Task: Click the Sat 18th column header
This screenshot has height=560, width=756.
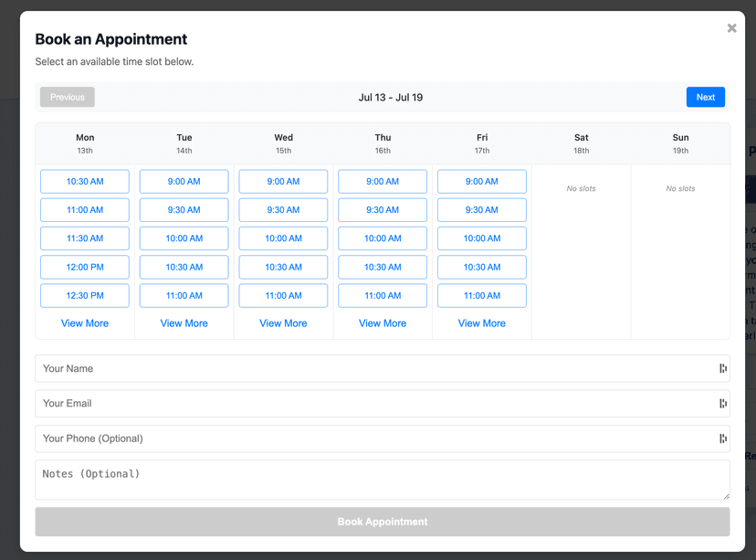Action: 582,143
